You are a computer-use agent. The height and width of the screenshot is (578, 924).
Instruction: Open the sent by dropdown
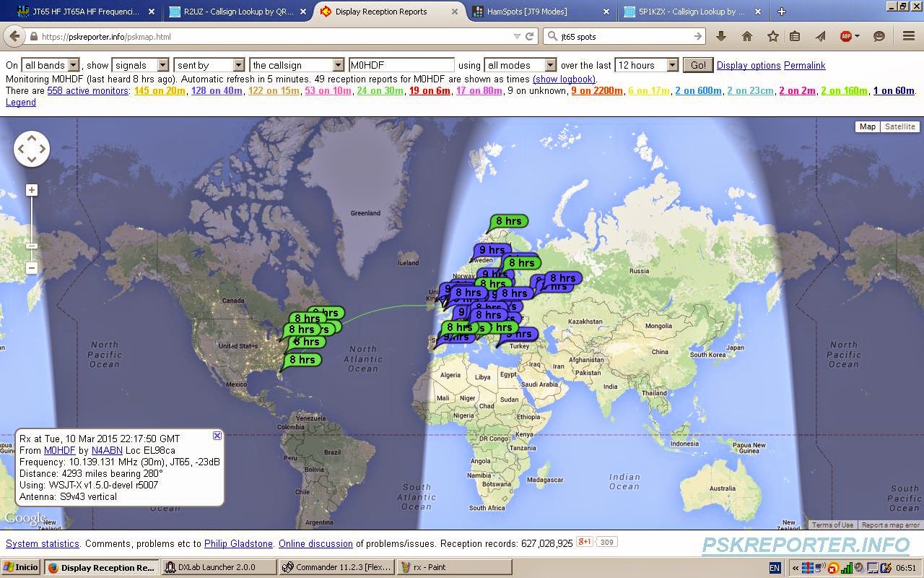tap(209, 65)
